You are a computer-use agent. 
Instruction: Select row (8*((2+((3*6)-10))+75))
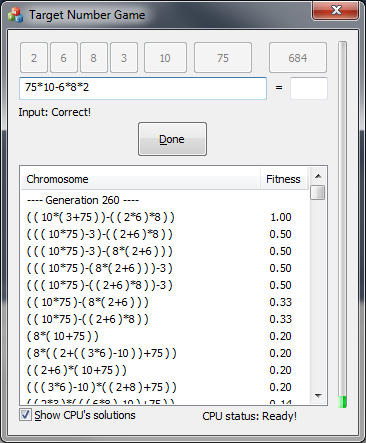(x=165, y=353)
